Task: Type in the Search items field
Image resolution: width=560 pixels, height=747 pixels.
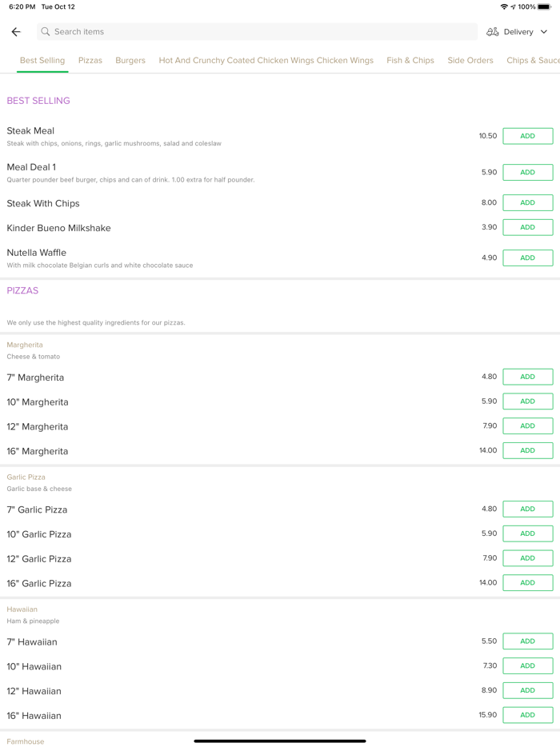Action: coord(256,32)
